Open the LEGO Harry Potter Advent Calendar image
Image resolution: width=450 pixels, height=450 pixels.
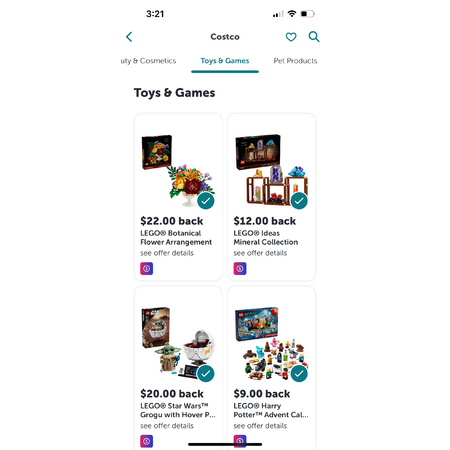(x=271, y=343)
